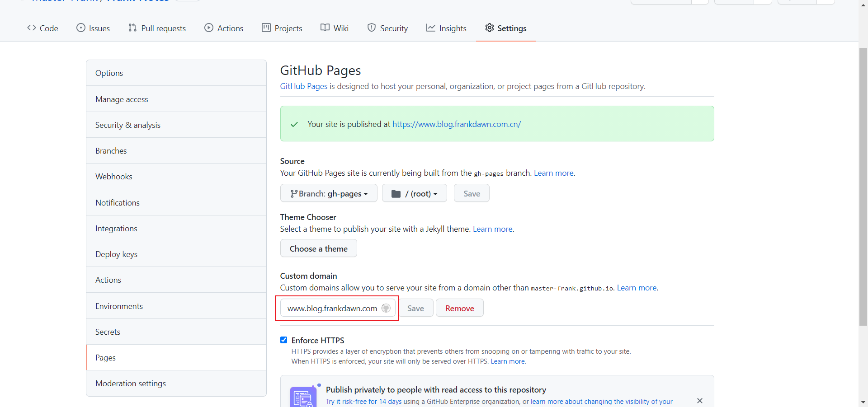868x407 pixels.
Task: Click the angle brackets icon of the Code tab
Action: (32, 28)
